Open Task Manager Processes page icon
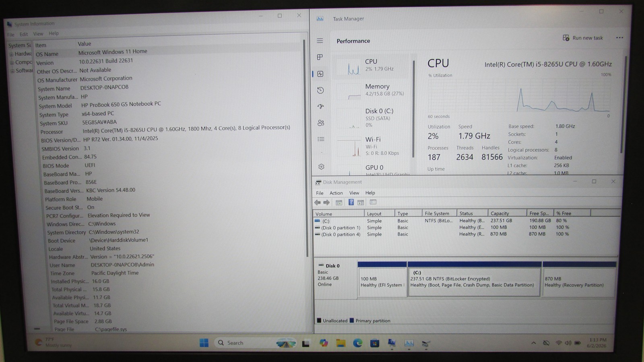The width and height of the screenshot is (644, 362). [x=320, y=57]
